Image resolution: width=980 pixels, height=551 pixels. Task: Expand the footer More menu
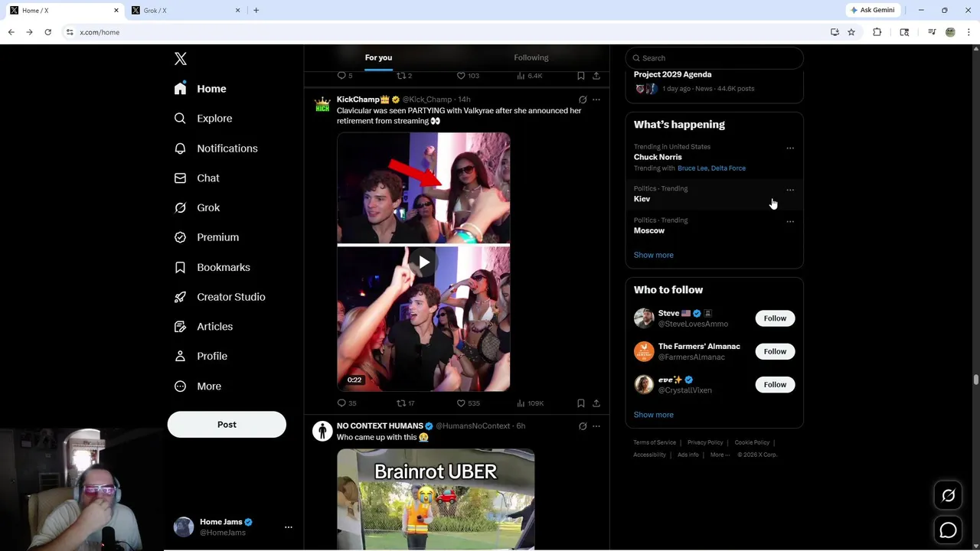[x=719, y=455]
